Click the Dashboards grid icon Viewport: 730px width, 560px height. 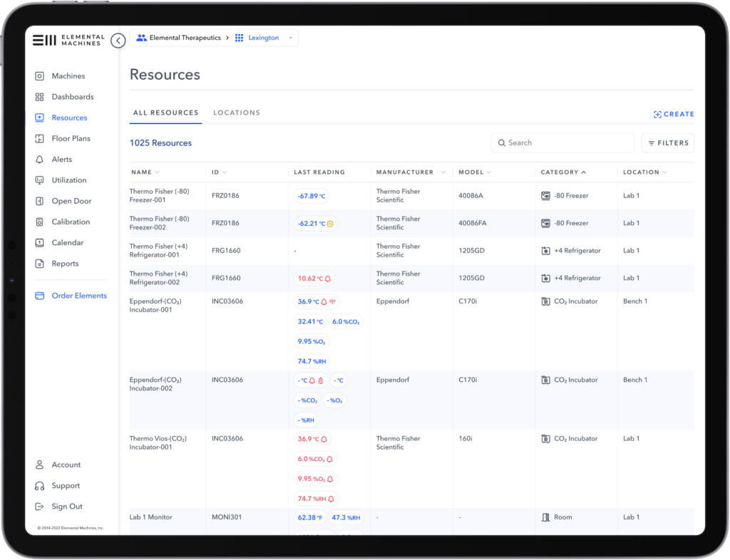[x=40, y=97]
